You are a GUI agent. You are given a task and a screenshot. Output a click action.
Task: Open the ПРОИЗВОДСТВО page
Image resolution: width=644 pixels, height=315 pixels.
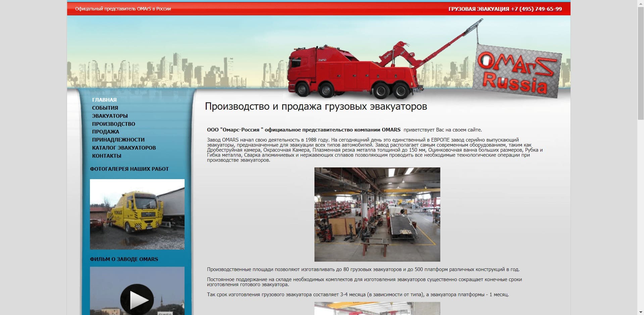[113, 124]
